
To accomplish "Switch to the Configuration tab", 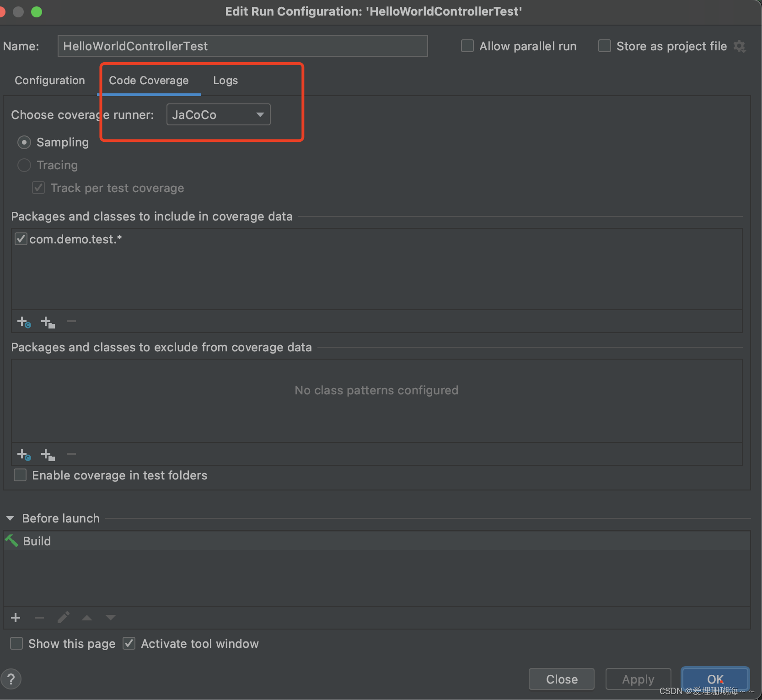I will [50, 81].
